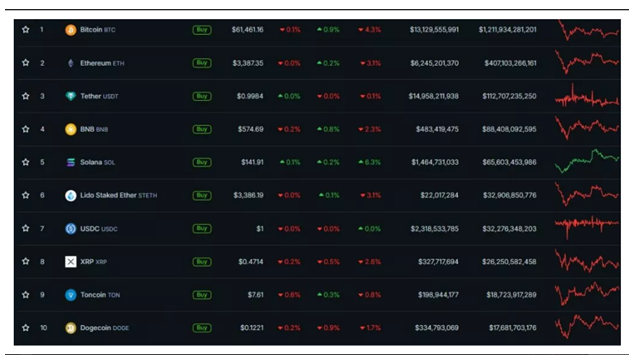Open Dogecoin's sparkline chart
Viewport: 635px width, 364px height.
[x=587, y=326]
